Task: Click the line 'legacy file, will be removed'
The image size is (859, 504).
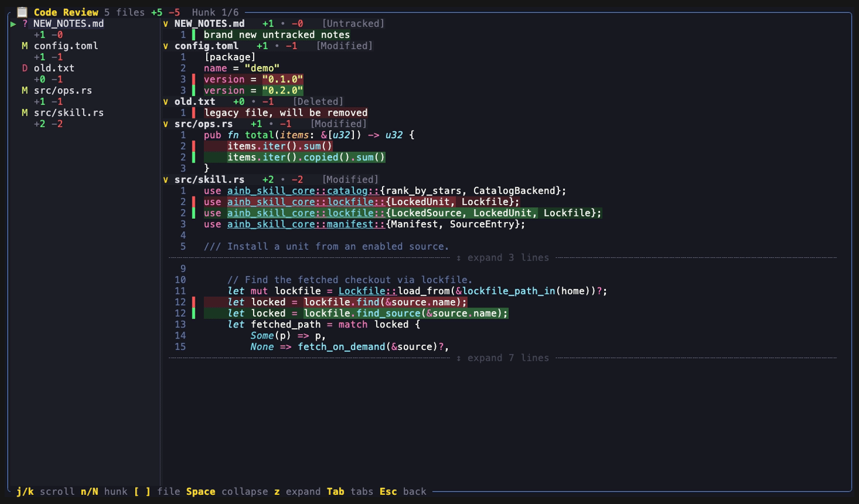Action: 286,113
